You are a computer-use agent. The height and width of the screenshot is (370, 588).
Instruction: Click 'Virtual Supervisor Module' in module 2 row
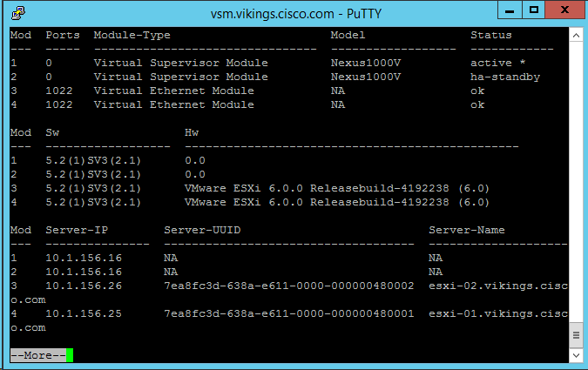point(180,77)
